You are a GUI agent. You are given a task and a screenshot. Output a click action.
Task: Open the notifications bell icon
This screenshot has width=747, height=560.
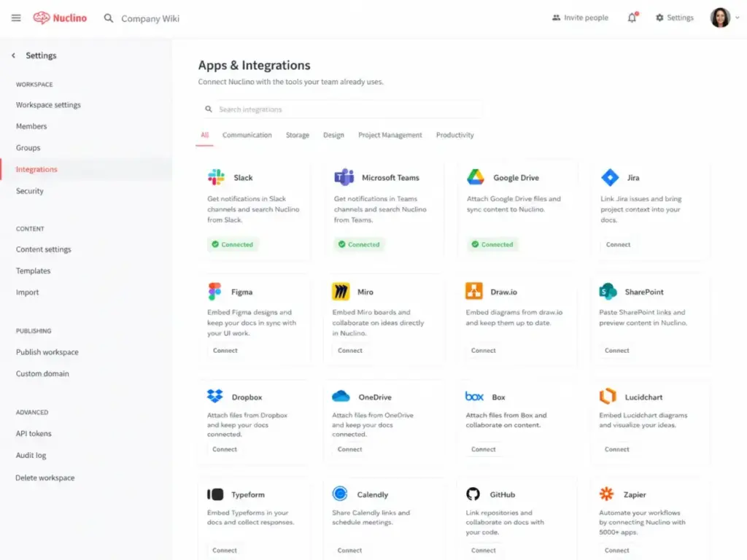point(632,17)
